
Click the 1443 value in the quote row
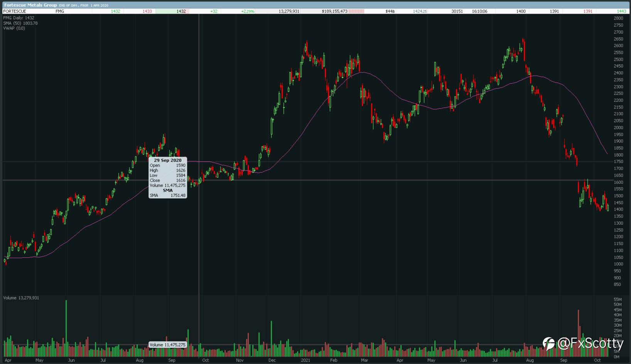click(x=621, y=11)
